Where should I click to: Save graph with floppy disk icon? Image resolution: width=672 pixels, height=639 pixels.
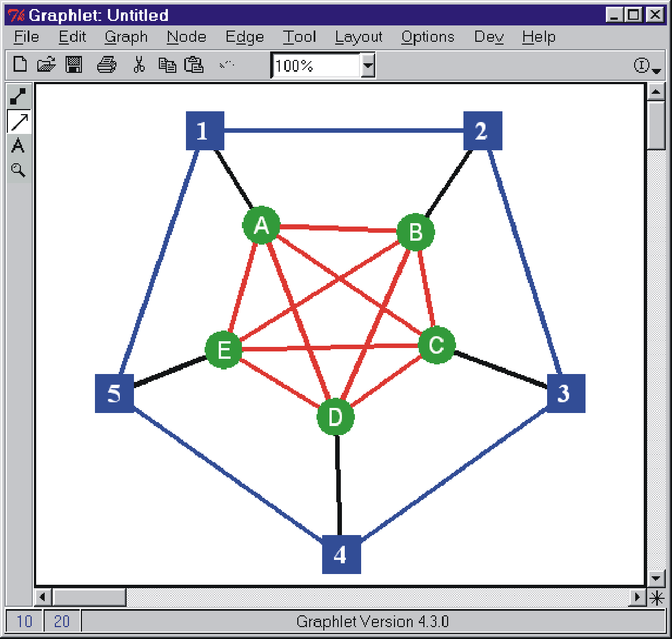point(74,65)
